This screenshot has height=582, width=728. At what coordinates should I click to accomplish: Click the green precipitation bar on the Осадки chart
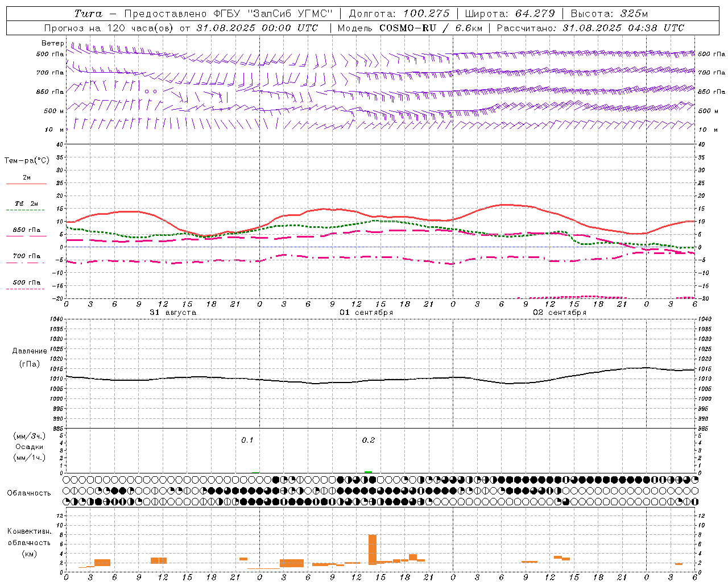369,472
